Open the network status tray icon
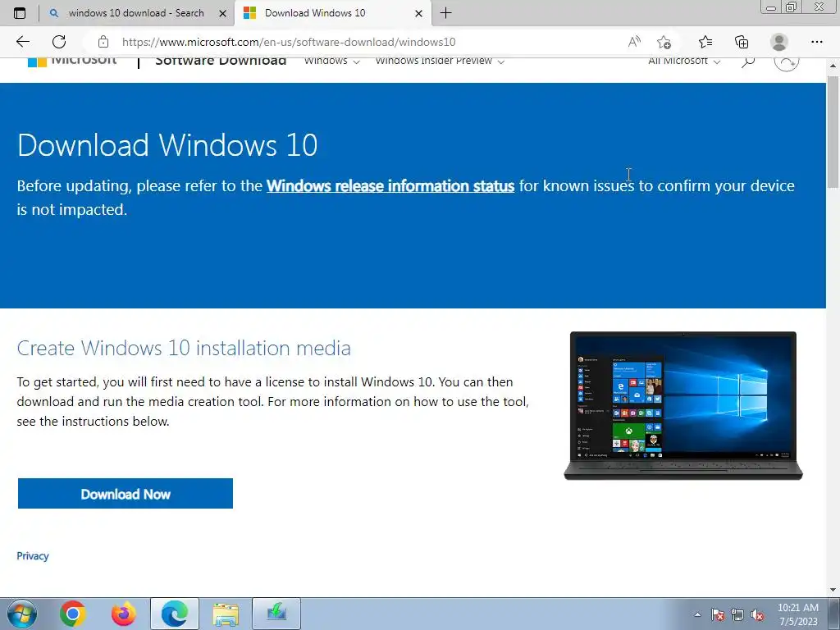This screenshot has width=840, height=630. [x=737, y=614]
